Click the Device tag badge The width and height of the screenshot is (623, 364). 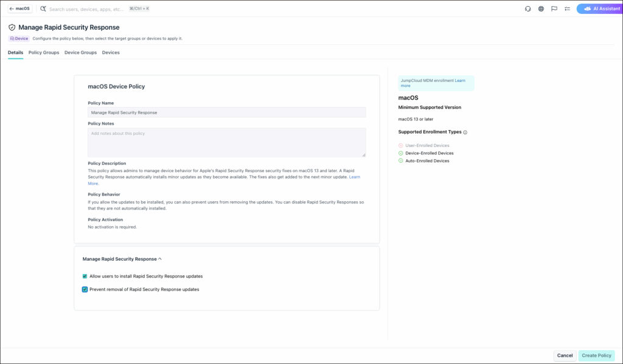(x=19, y=38)
